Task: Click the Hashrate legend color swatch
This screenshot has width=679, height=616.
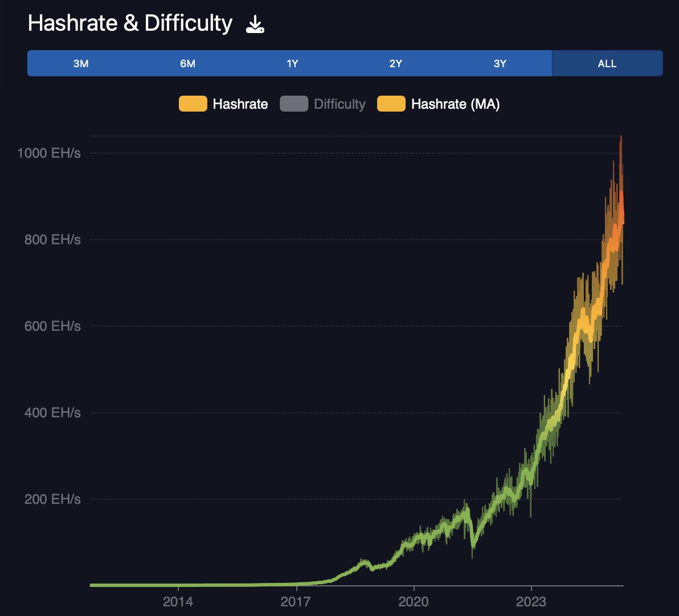Action: click(193, 104)
